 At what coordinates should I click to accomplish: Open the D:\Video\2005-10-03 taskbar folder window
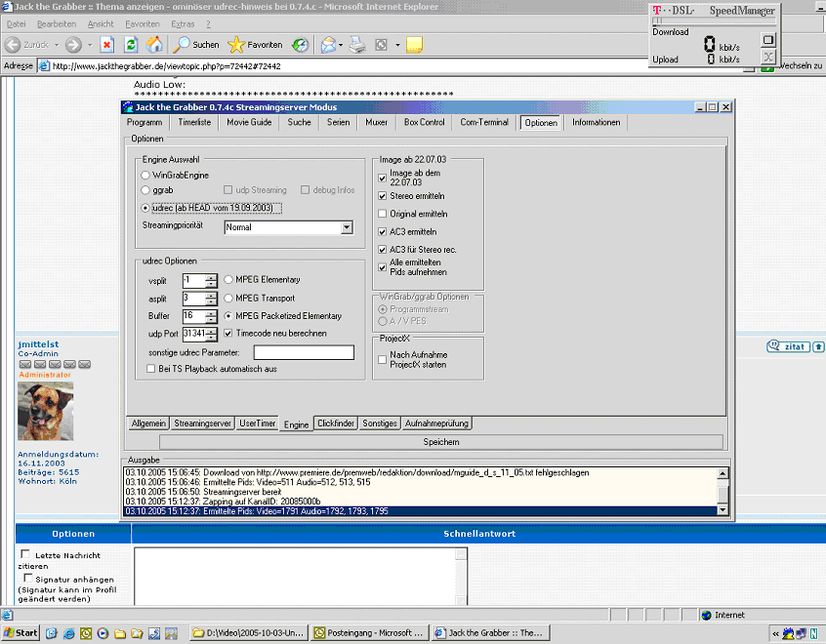click(248, 633)
